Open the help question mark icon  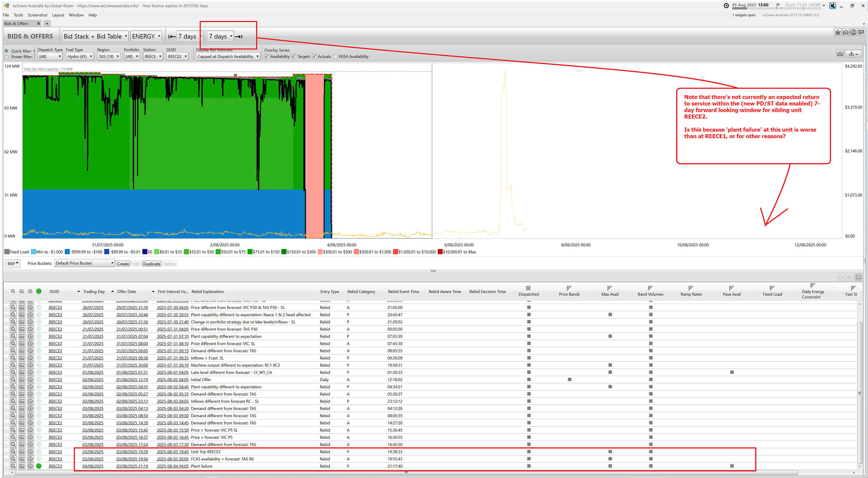(x=853, y=33)
